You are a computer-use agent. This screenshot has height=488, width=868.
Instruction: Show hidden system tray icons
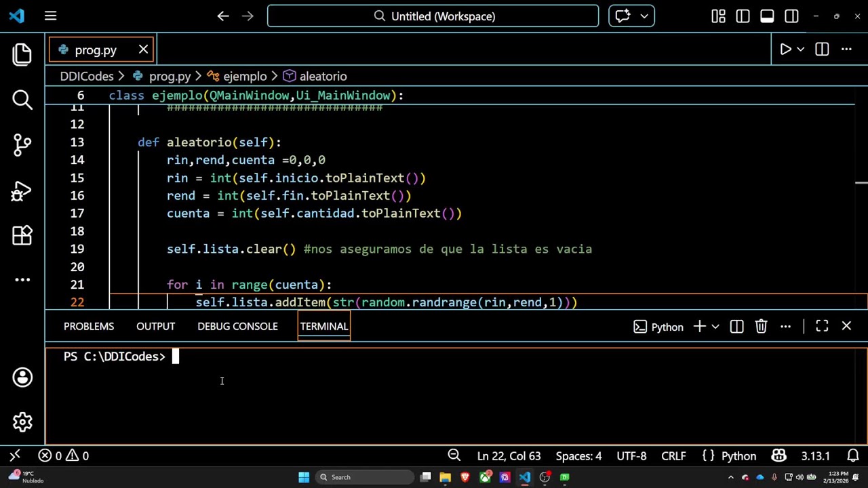730,477
